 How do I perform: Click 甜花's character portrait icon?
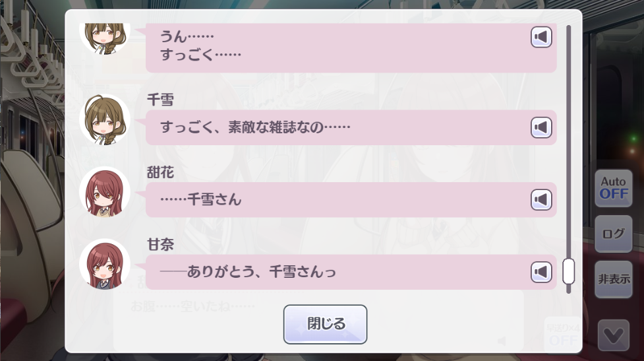tap(104, 192)
